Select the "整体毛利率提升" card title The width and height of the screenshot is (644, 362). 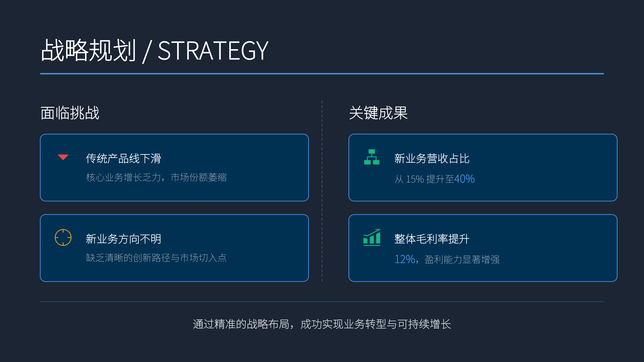coord(432,239)
